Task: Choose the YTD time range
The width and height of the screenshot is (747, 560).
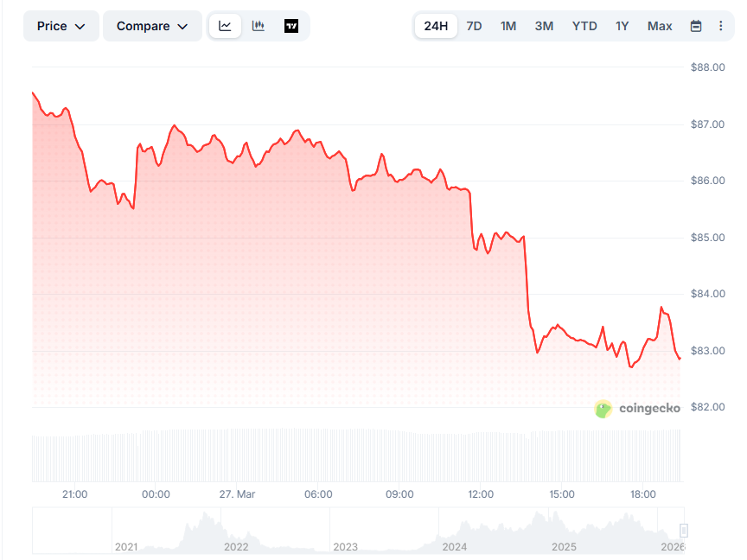Action: click(584, 26)
